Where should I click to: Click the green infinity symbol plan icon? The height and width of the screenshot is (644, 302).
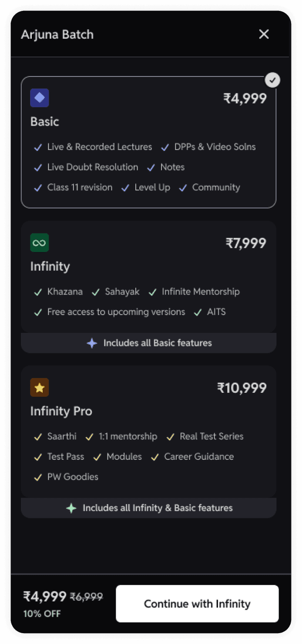tap(40, 242)
